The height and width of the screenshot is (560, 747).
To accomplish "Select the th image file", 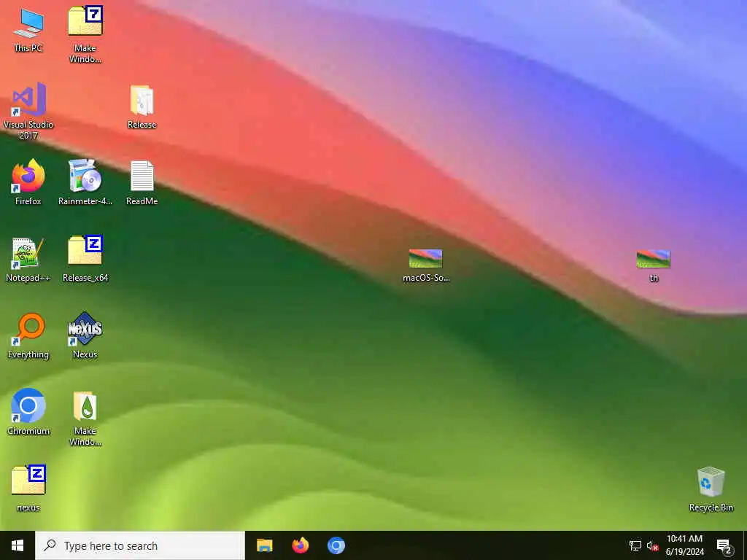I will point(654,265).
